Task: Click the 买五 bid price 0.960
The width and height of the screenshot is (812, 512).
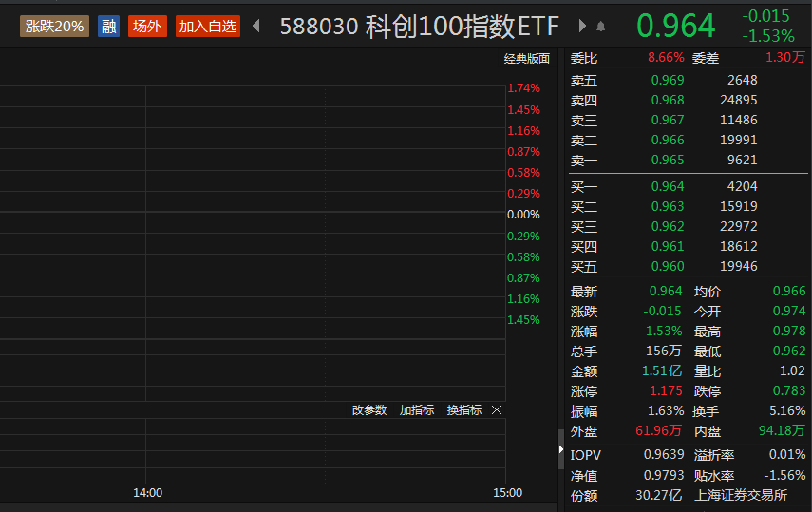Action: click(x=667, y=266)
